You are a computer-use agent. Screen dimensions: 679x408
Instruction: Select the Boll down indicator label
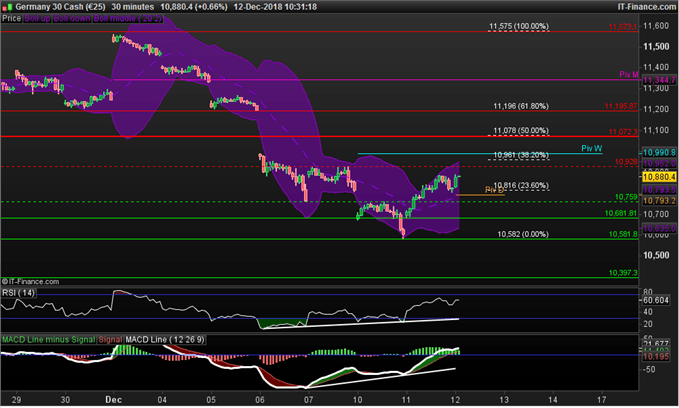pos(72,18)
